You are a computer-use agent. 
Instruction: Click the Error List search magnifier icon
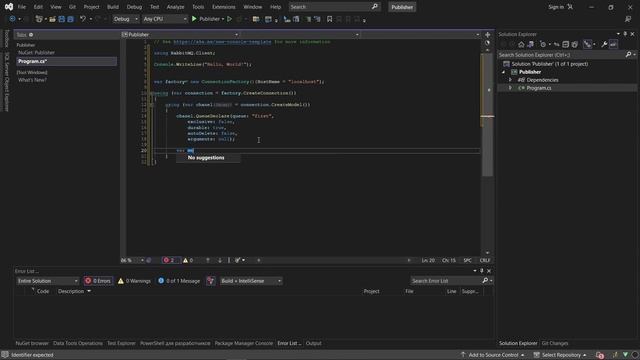[x=485, y=281]
